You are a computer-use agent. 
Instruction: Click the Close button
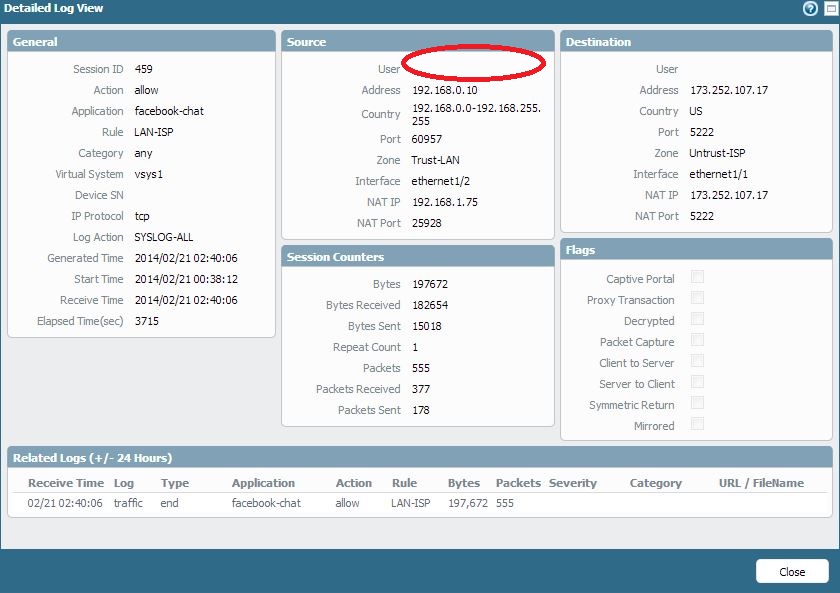tap(792, 572)
